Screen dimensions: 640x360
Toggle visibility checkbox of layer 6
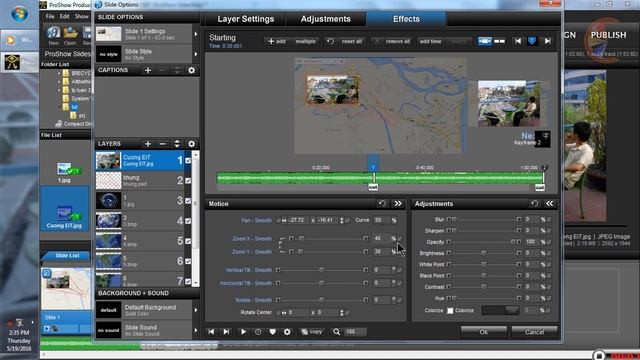188,261
